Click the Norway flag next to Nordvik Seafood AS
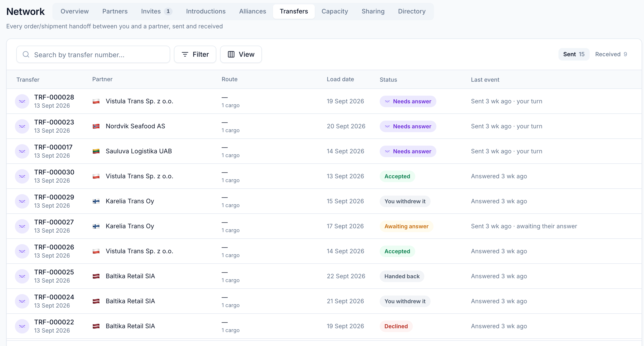 coord(96,126)
